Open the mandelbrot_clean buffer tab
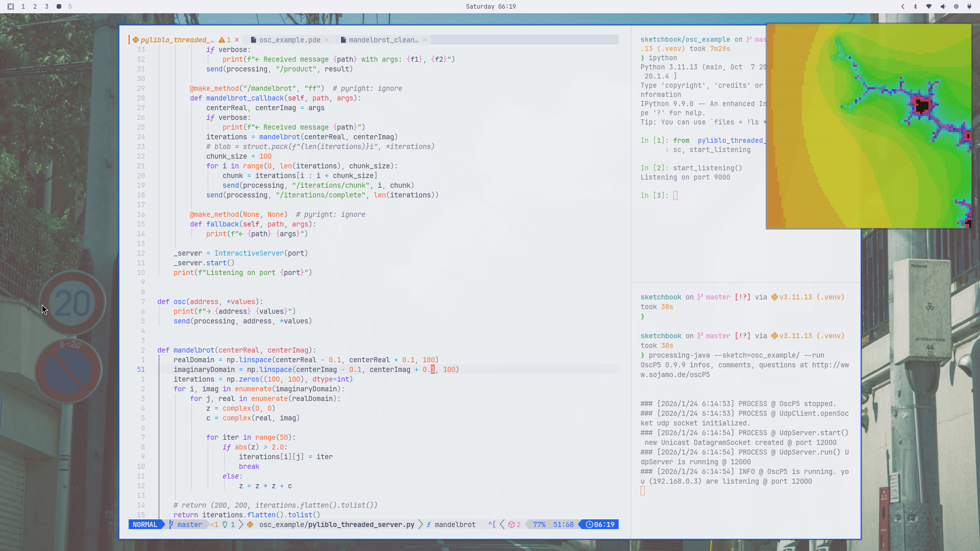Image resolution: width=980 pixels, height=551 pixels. (383, 40)
